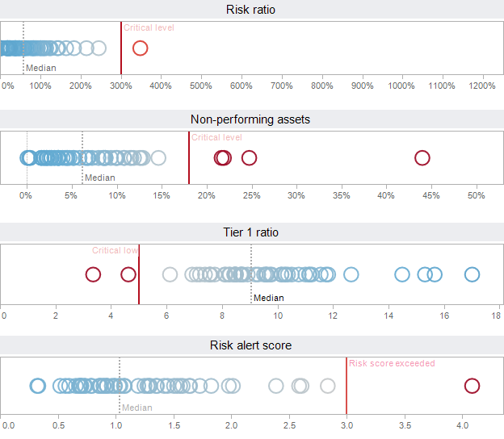Click the red outlier circle in Risk ratio

[x=140, y=48]
